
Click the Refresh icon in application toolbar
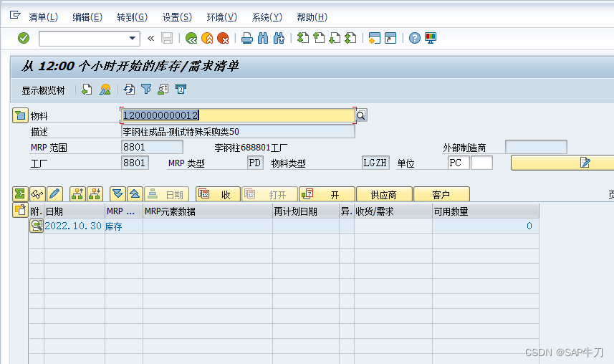[129, 90]
